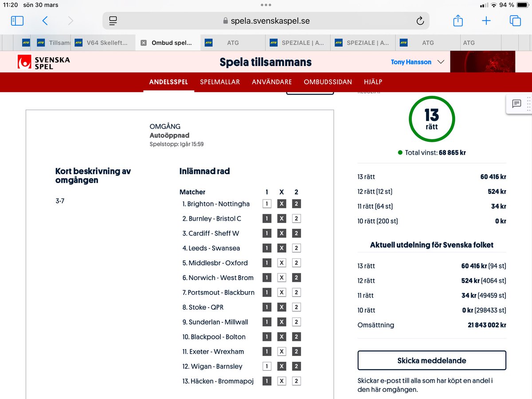This screenshot has height=399, width=532.
Task: Toggle X for Brighton - Nottingha
Action: [282, 204]
